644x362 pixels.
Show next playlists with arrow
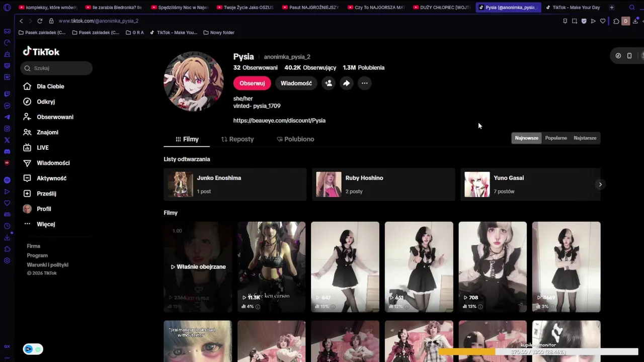[x=600, y=185]
